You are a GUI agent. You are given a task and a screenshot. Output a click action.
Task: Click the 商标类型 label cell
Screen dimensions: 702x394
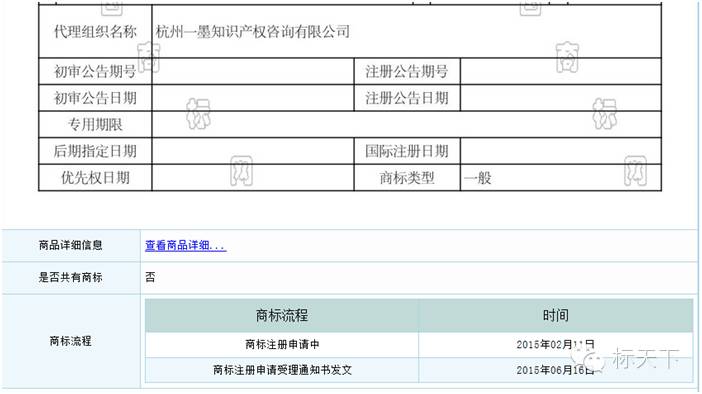point(407,178)
